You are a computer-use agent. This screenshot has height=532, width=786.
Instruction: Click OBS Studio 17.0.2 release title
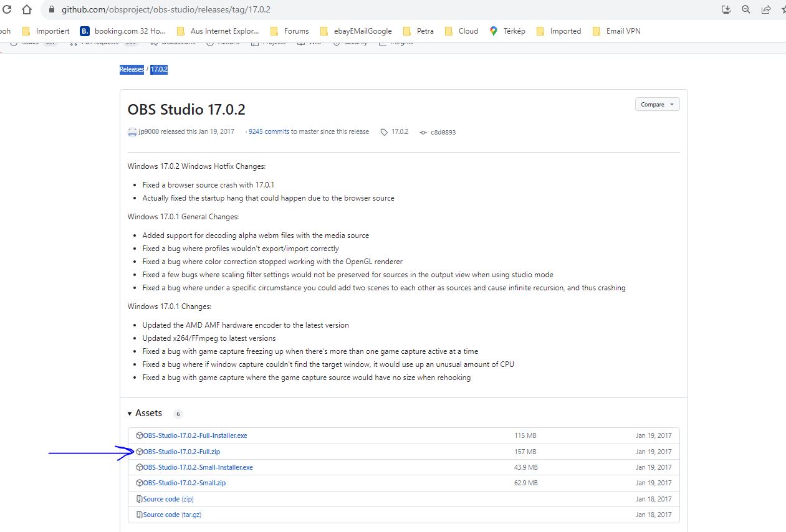tap(186, 110)
